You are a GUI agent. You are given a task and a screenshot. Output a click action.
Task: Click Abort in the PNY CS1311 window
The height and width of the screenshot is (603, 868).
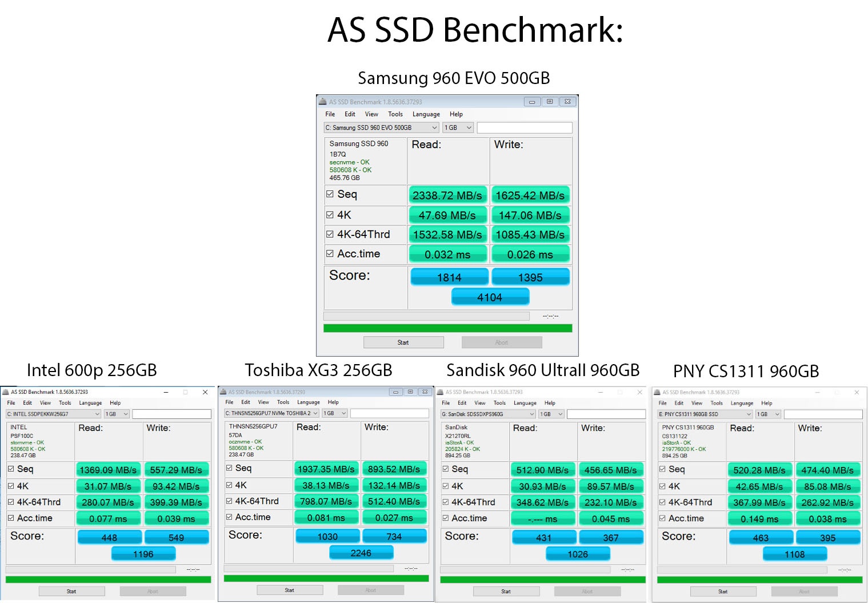coord(805,592)
